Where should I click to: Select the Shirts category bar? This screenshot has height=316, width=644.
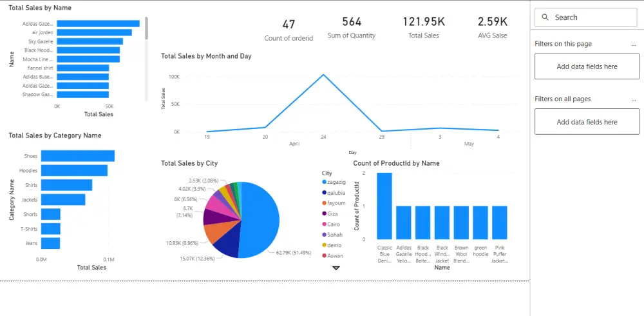click(66, 185)
